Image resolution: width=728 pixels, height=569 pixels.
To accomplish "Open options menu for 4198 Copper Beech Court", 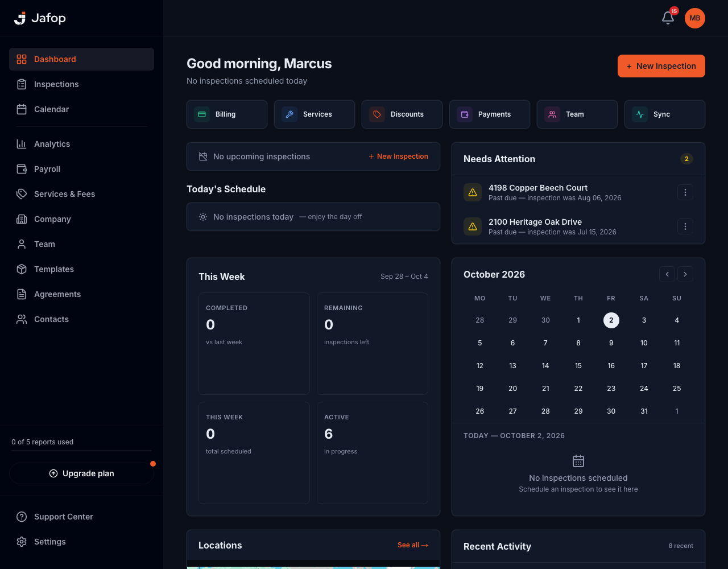I will click(685, 192).
